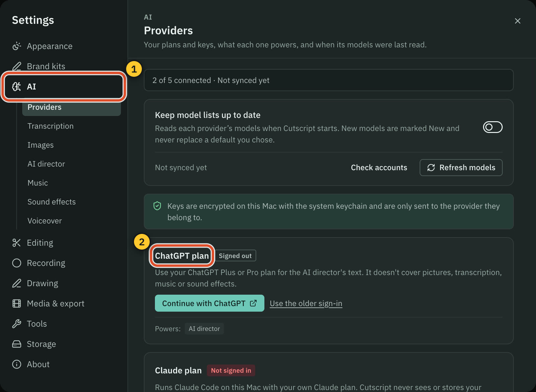This screenshot has width=536, height=392.
Task: Click the About info icon
Action: [17, 364]
